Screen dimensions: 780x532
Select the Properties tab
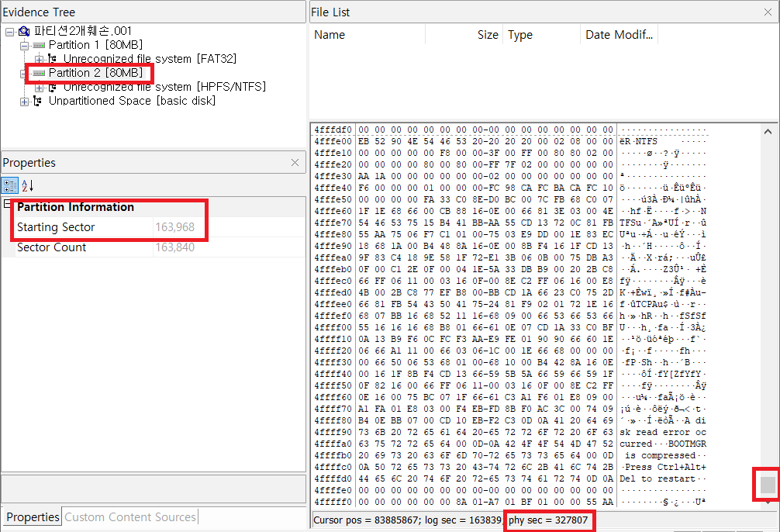click(x=33, y=517)
